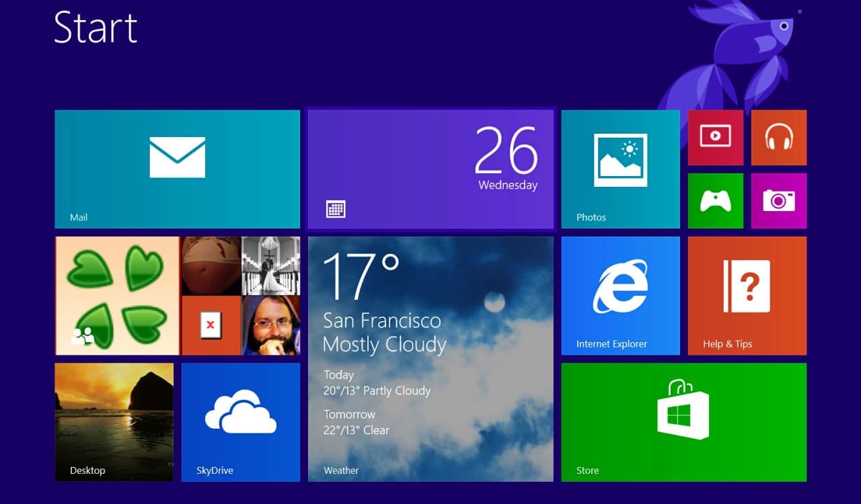The image size is (861, 504).
Task: Click the 'Start' heading text
Action: tap(96, 28)
